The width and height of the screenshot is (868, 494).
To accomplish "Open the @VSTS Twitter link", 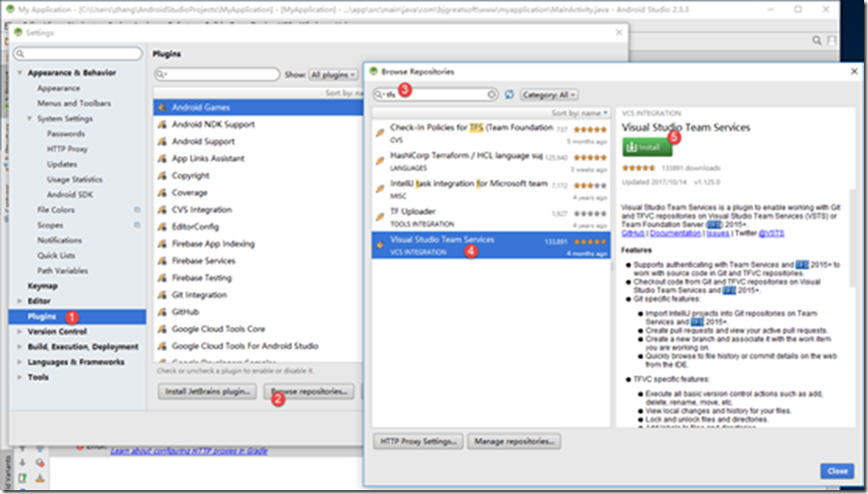I will pyautogui.click(x=772, y=233).
